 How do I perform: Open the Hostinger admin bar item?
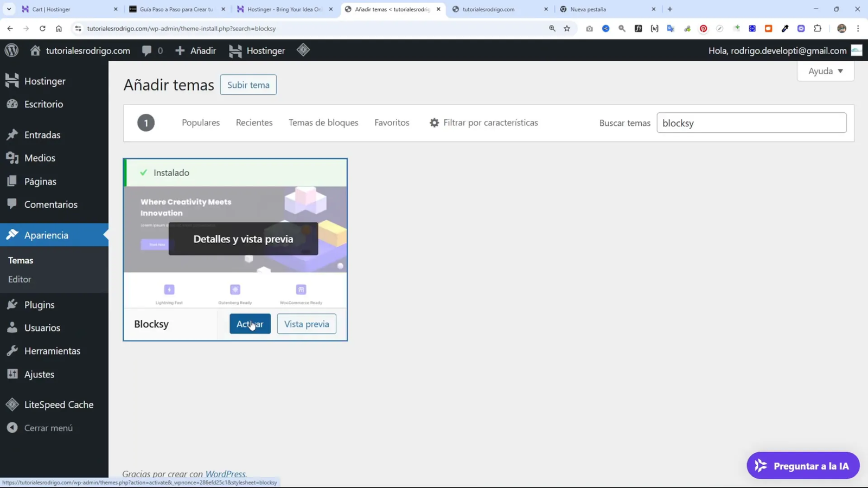click(x=257, y=50)
